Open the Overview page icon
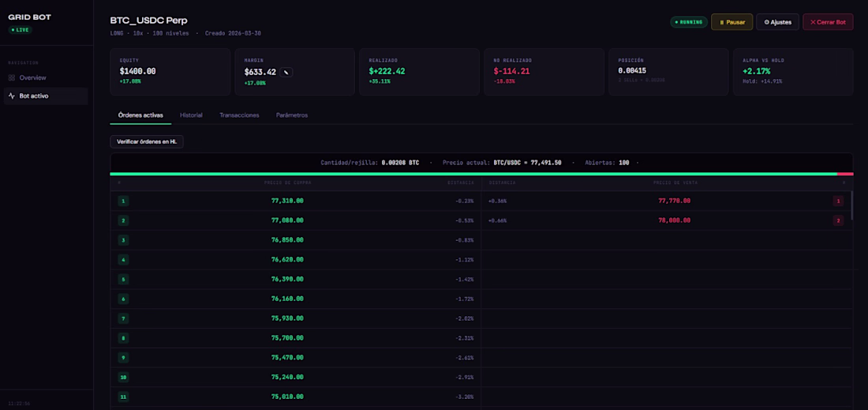 point(12,77)
